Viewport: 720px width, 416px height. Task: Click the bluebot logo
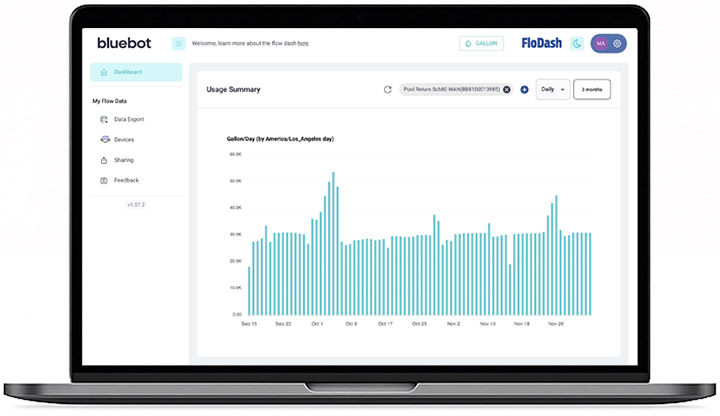pos(122,43)
